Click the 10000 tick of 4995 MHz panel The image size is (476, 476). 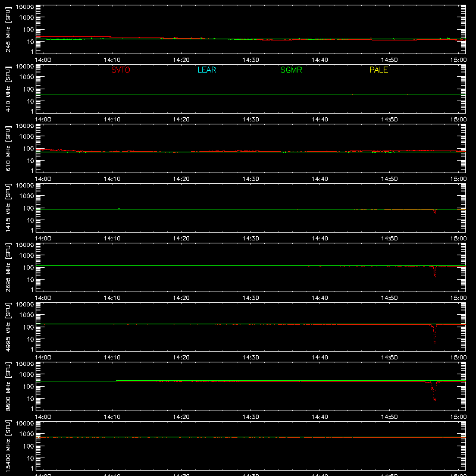25,305
